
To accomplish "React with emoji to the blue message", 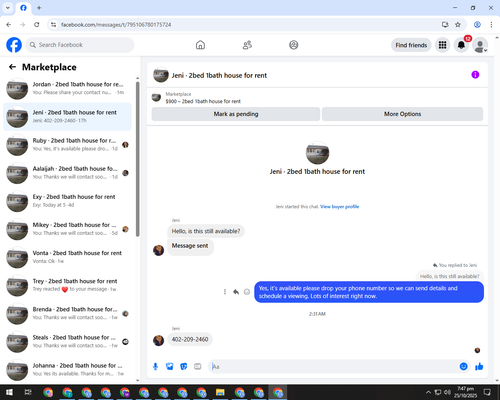I will [247, 292].
